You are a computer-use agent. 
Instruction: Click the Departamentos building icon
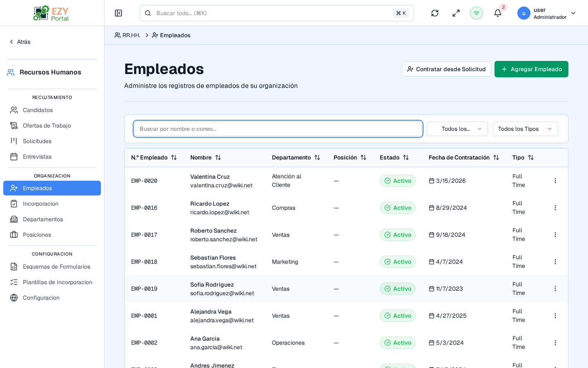pyautogui.click(x=14, y=219)
